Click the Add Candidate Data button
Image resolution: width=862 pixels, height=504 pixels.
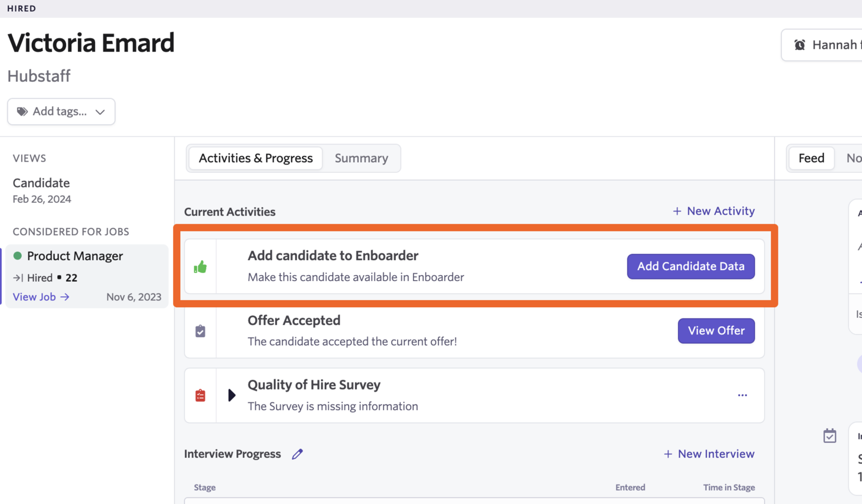(691, 266)
